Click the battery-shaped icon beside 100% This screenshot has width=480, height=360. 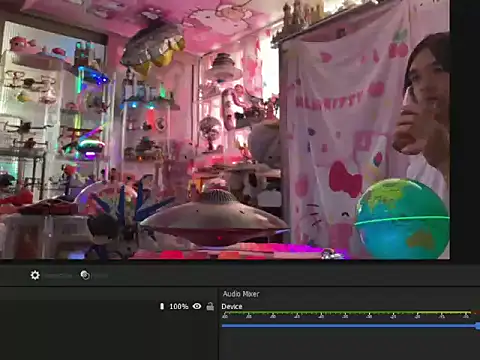pyautogui.click(x=162, y=306)
